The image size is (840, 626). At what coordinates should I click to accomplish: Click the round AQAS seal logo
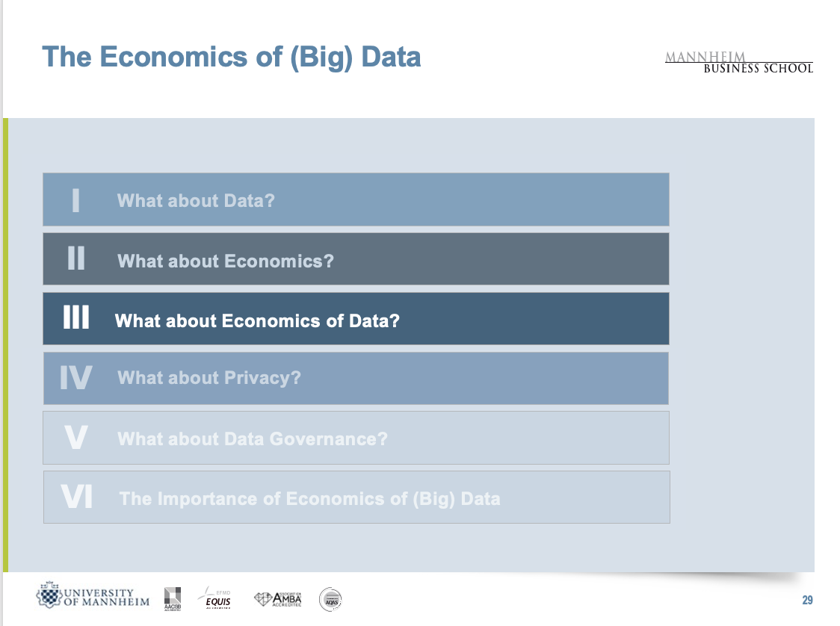pos(330,599)
